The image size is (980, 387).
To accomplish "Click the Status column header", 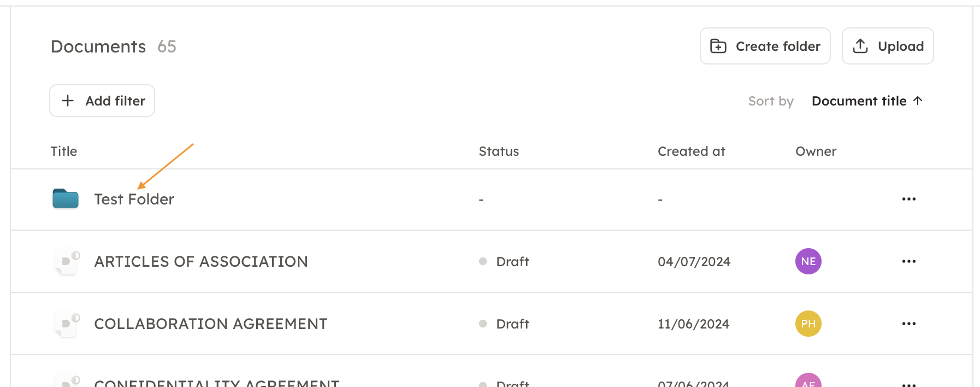I will [x=499, y=151].
